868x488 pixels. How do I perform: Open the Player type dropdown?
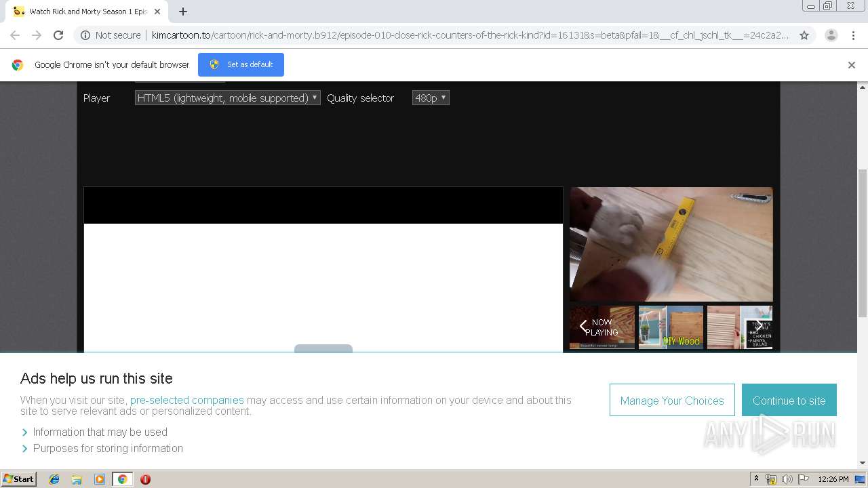(227, 98)
